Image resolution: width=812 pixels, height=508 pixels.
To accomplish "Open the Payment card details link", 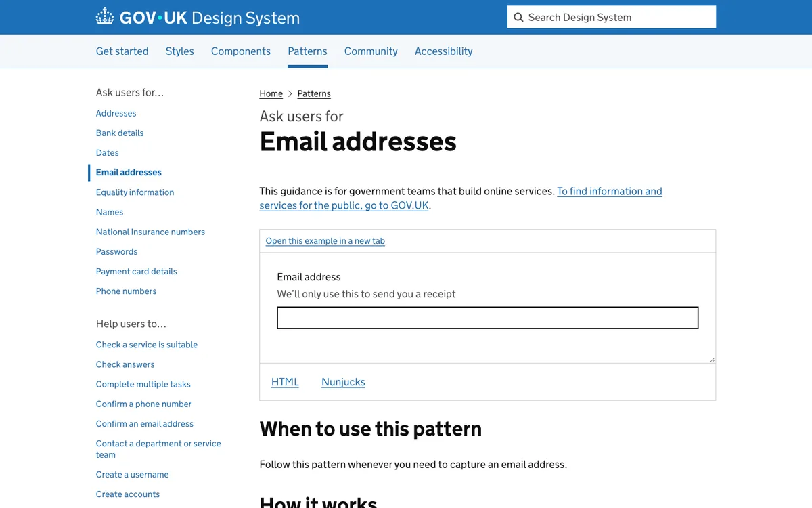I will tap(137, 272).
